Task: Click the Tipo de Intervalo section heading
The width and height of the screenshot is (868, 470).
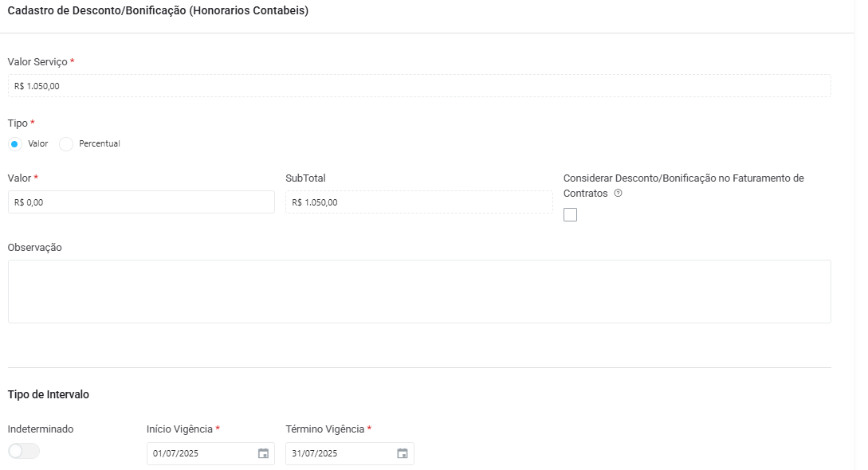Action: (x=48, y=394)
